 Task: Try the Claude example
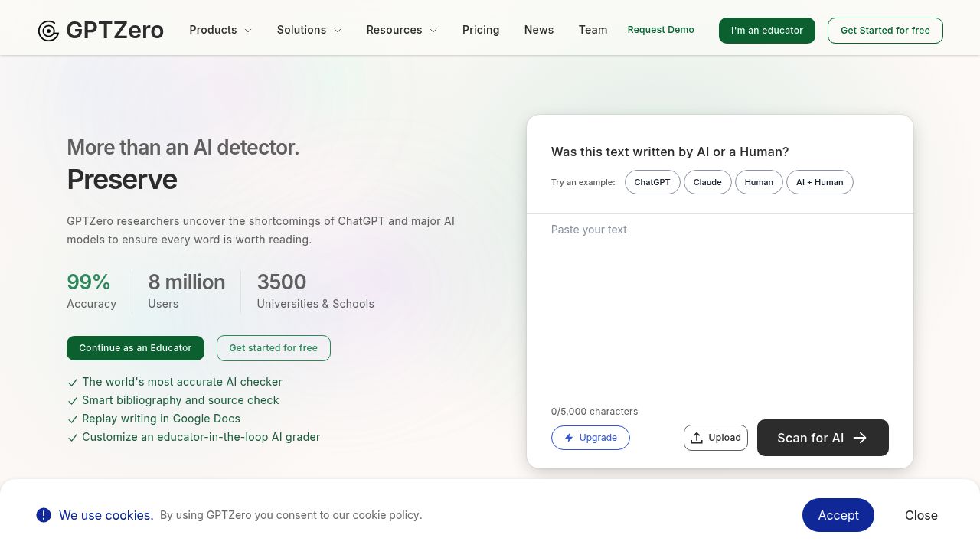pyautogui.click(x=707, y=182)
